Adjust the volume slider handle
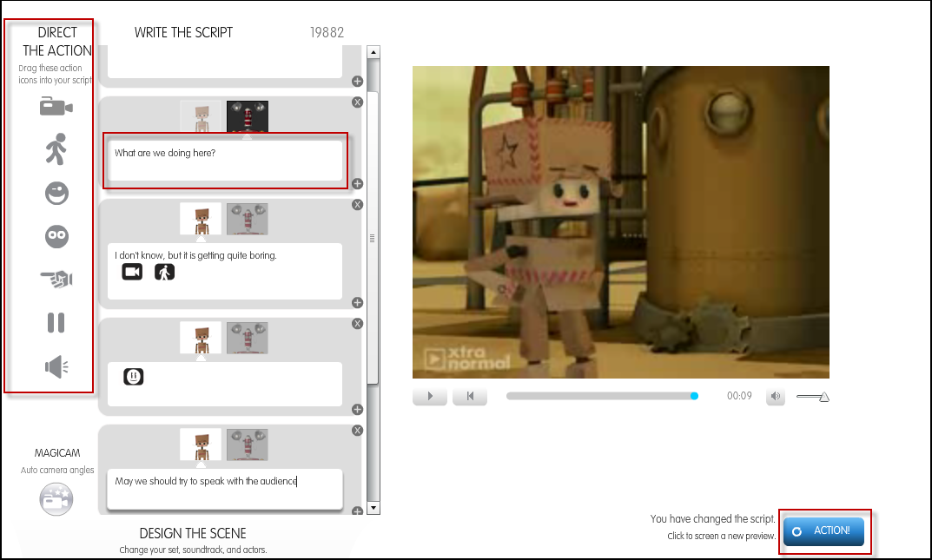This screenshot has height=560, width=932. coord(823,398)
